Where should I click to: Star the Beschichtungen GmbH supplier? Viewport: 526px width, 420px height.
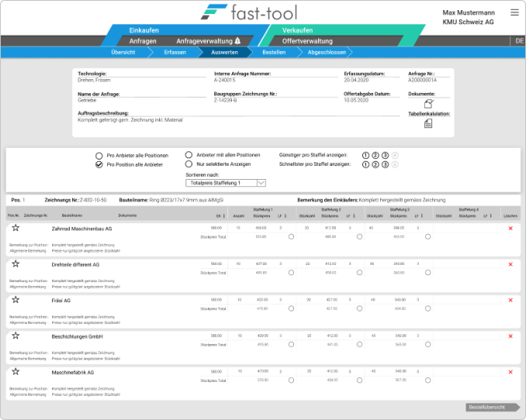pos(16,336)
